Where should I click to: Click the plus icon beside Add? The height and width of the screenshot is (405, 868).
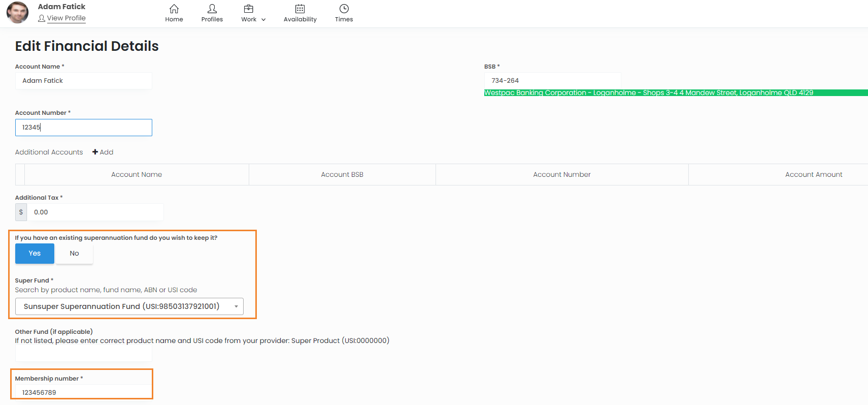[95, 152]
